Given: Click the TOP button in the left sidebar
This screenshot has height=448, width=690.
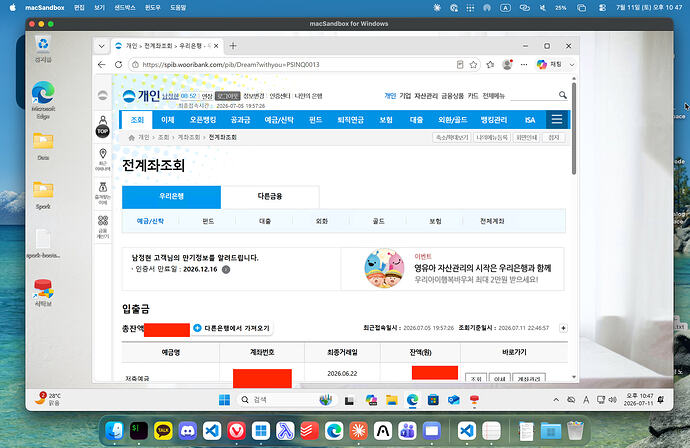Looking at the screenshot, I should tap(103, 131).
